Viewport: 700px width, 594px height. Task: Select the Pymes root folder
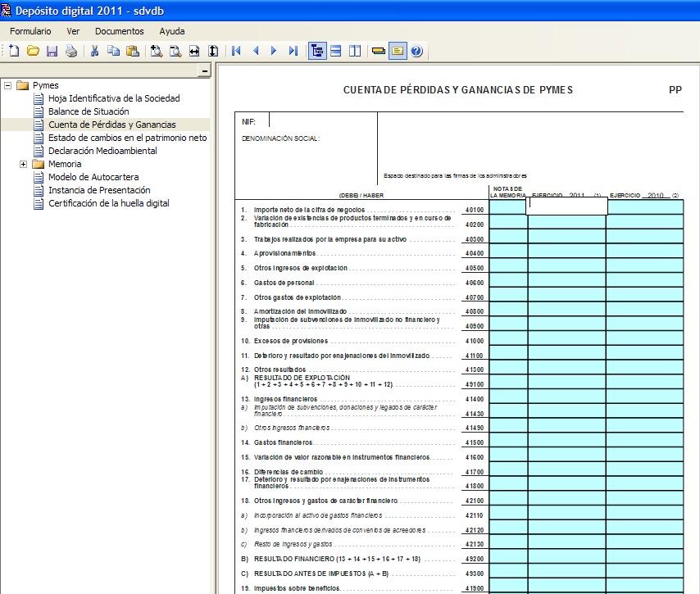(x=46, y=85)
